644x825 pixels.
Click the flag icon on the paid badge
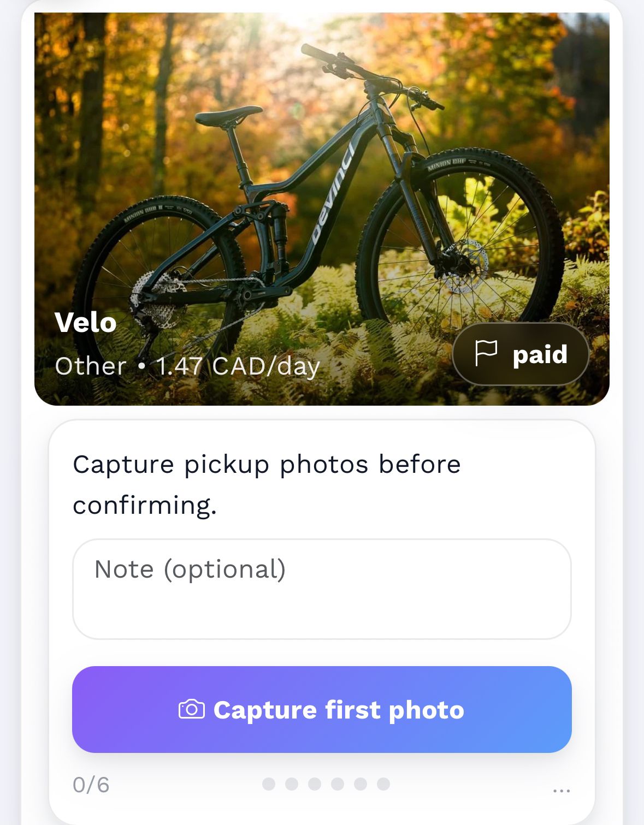click(x=486, y=353)
